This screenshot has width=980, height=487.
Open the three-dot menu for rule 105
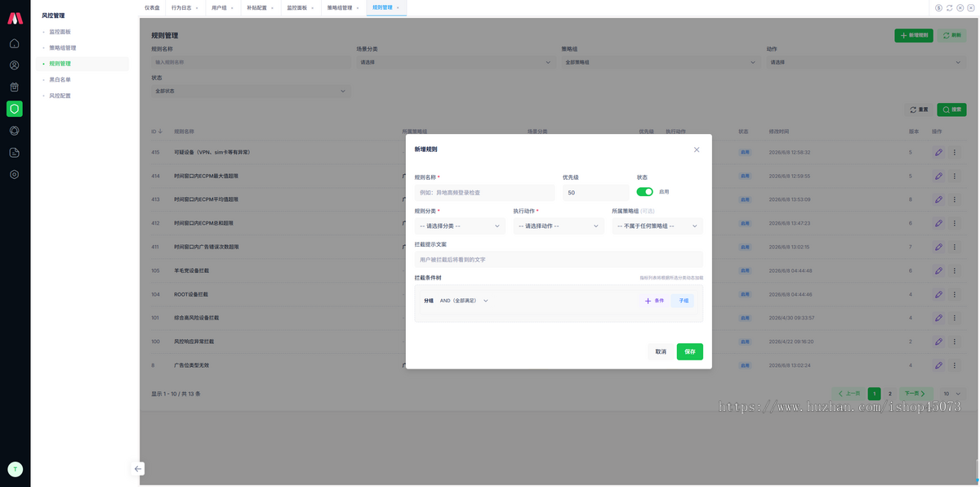point(954,270)
